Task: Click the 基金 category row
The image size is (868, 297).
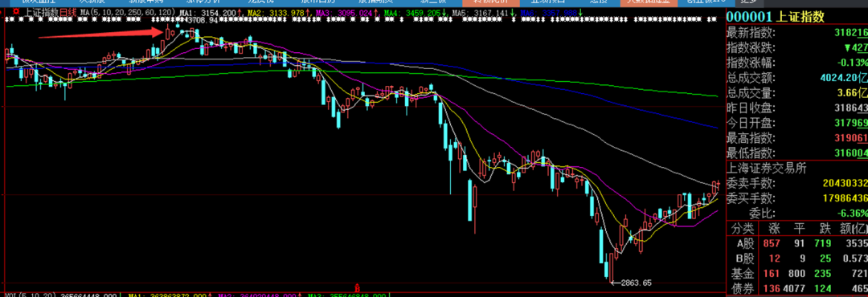Action: pyautogui.click(x=796, y=273)
